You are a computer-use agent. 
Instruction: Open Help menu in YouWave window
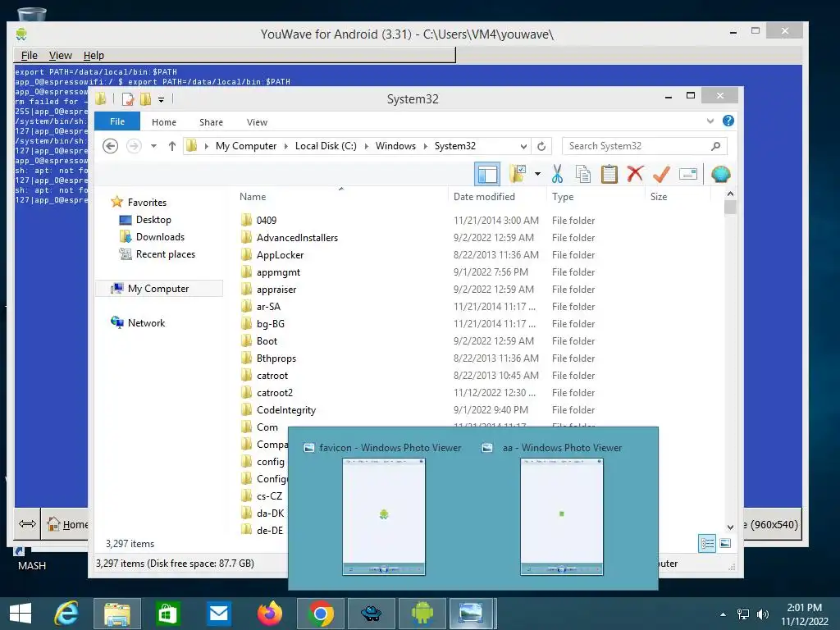pyautogui.click(x=94, y=55)
